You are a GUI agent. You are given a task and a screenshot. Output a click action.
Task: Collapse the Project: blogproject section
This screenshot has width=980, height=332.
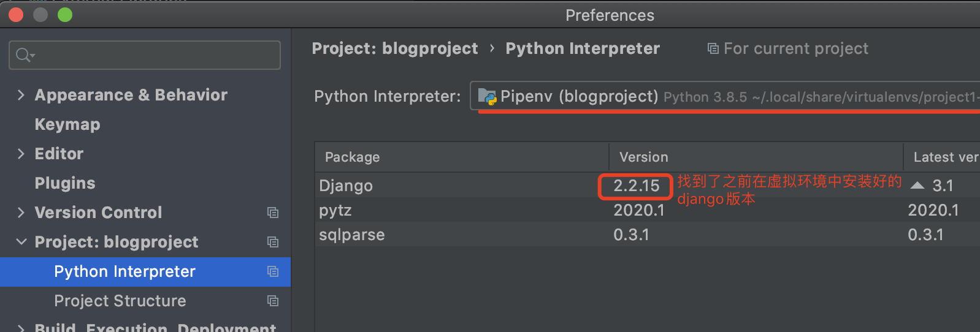(x=21, y=242)
